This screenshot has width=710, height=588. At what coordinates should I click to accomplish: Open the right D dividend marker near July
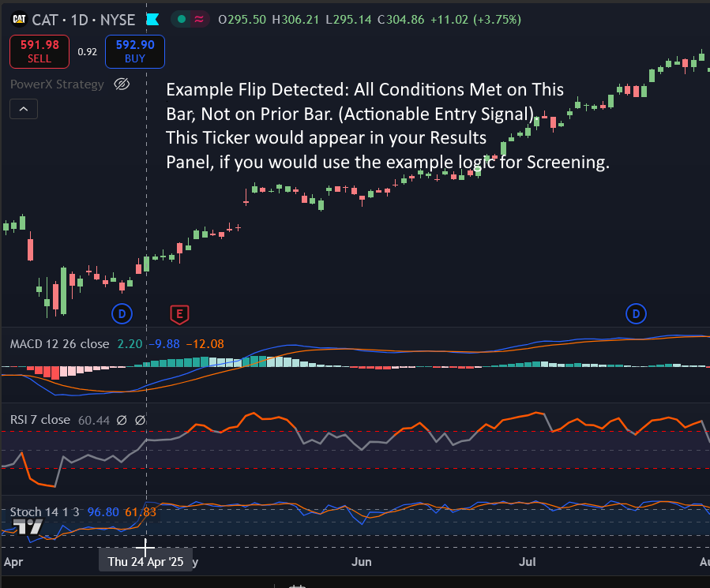pyautogui.click(x=636, y=315)
